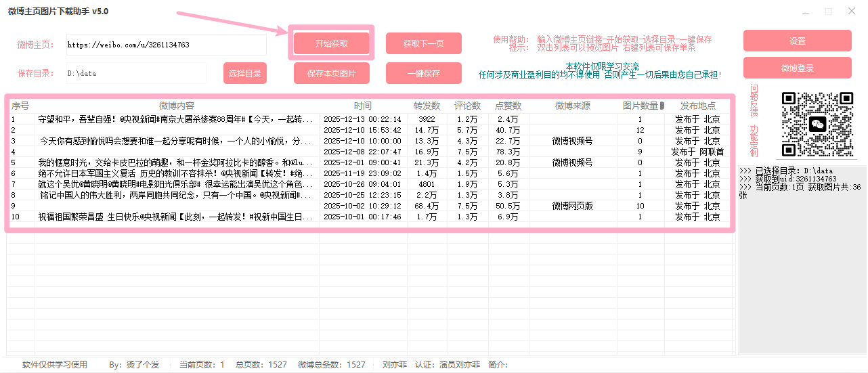
Task: Sort by 转发数 column header
Action: click(x=427, y=106)
